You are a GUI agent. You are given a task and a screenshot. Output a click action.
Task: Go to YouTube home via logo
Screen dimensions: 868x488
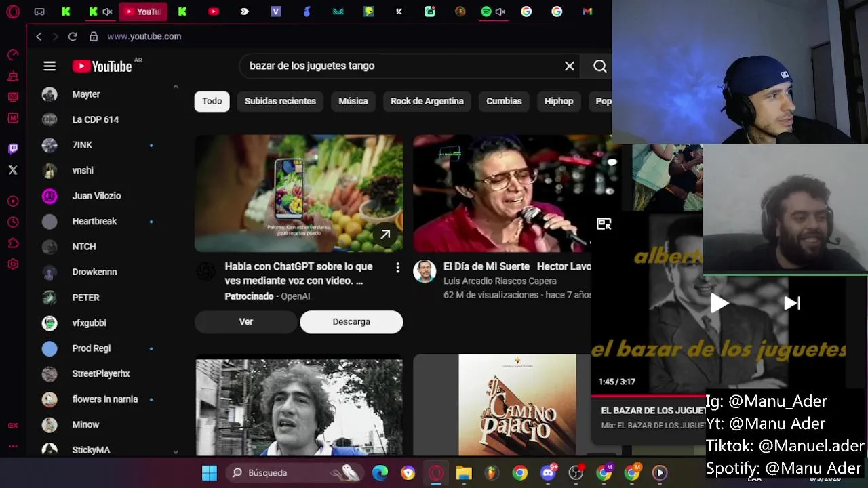point(102,66)
